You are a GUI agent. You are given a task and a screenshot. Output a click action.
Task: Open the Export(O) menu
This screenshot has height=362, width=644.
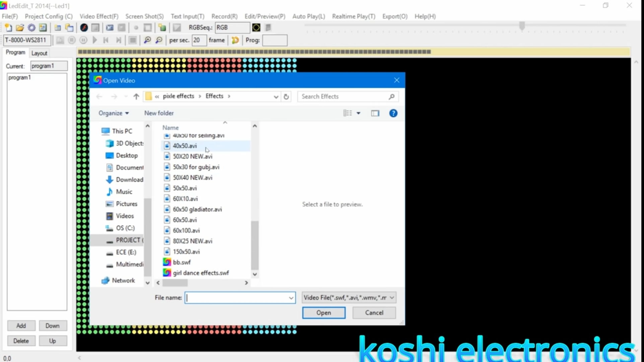point(395,16)
